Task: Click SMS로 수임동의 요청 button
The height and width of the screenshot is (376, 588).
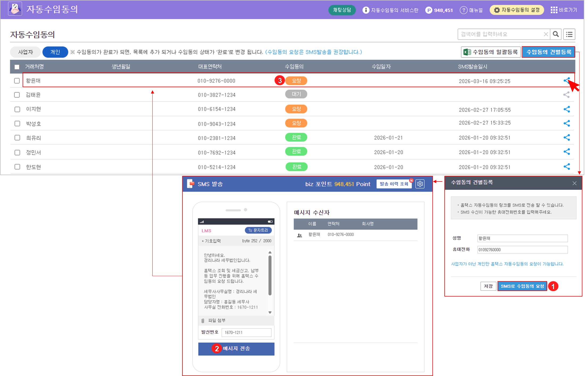Action: [x=522, y=286]
